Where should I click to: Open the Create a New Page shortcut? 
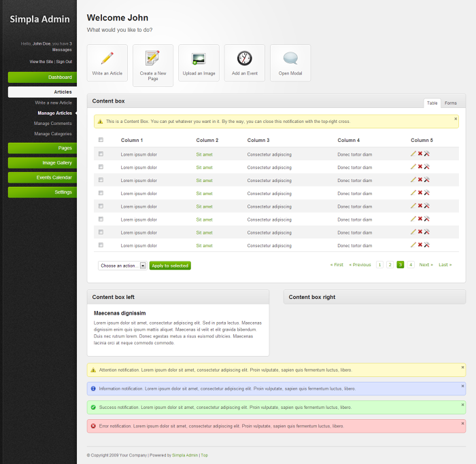point(153,58)
